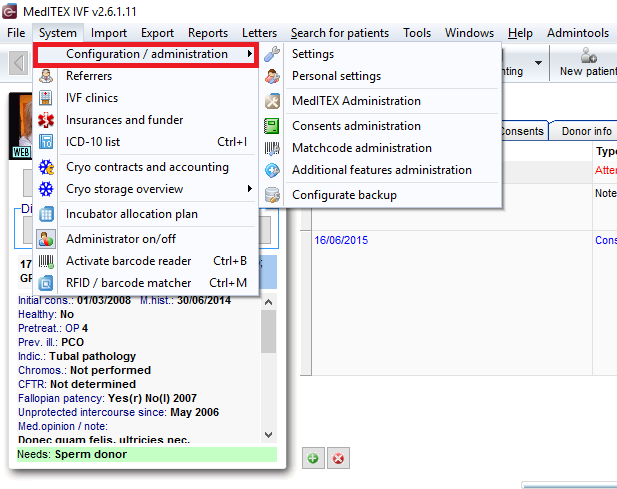Image resolution: width=617 pixels, height=489 pixels.
Task: Open the Letters menu
Action: pos(259,33)
